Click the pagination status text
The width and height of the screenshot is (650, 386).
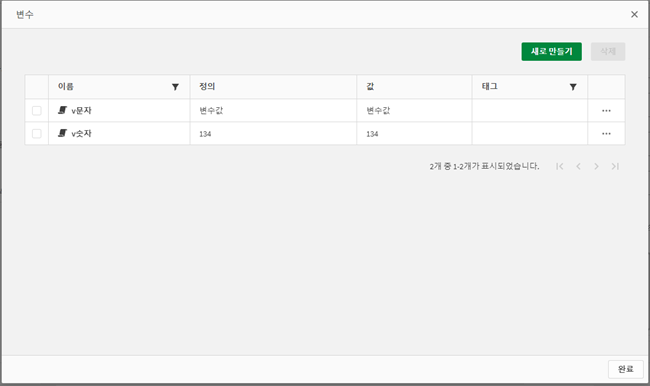484,166
